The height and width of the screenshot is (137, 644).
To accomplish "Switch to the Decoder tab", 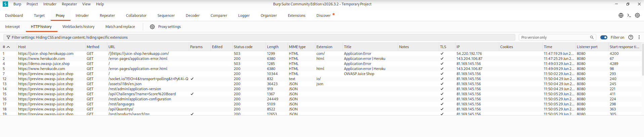I will pyautogui.click(x=192, y=15).
